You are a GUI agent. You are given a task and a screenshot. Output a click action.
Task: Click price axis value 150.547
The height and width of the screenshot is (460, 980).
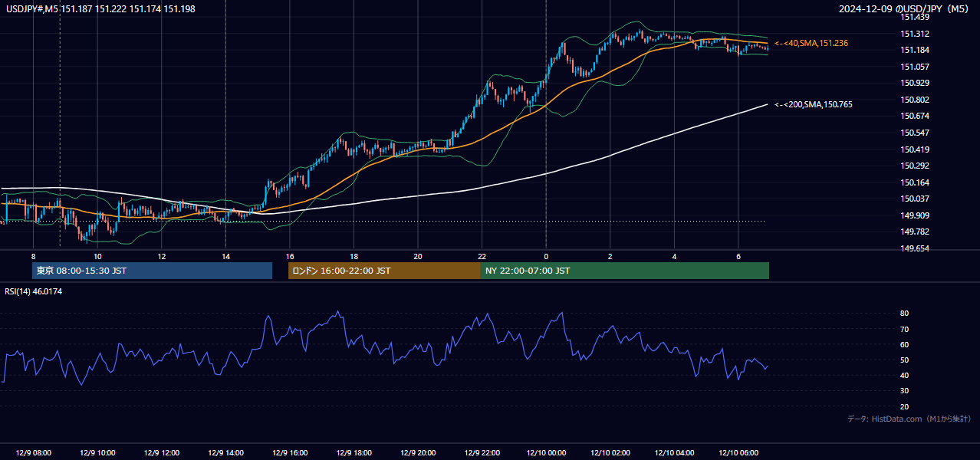click(x=915, y=133)
